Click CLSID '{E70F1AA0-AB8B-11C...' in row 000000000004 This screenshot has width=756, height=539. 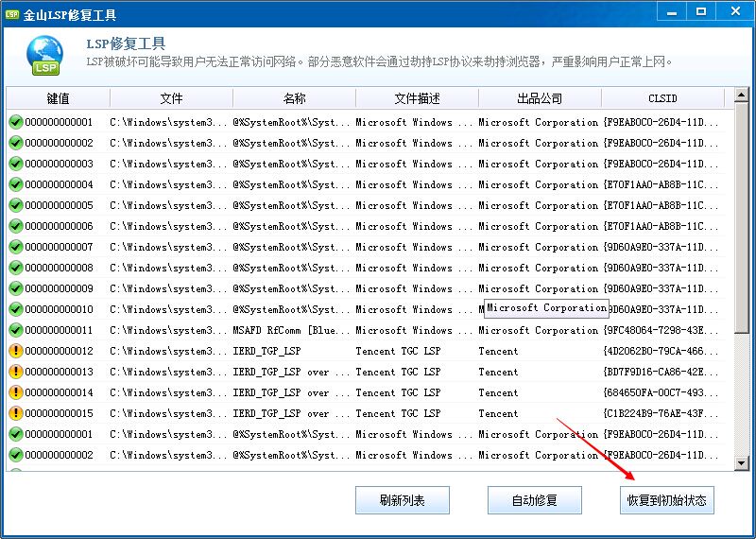[661, 184]
